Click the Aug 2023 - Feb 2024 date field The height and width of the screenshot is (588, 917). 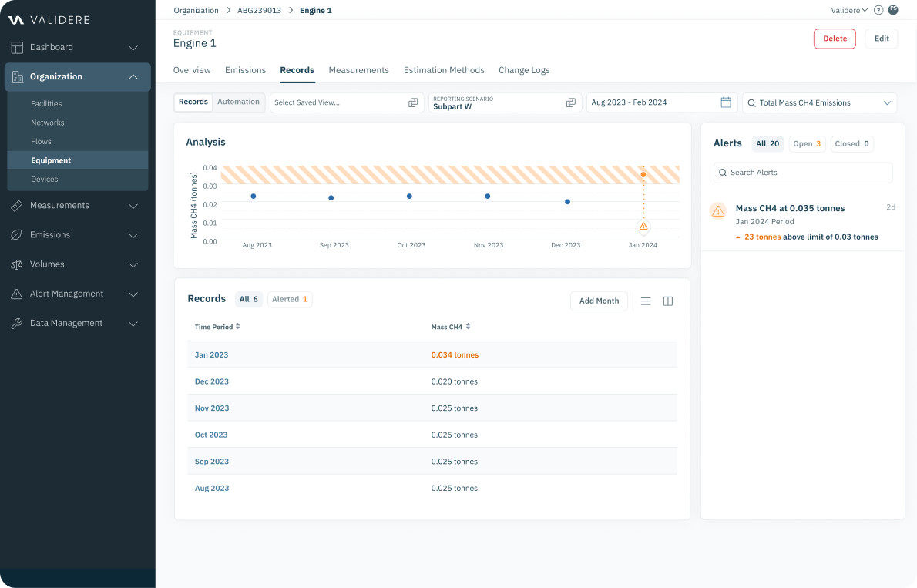[662, 103]
